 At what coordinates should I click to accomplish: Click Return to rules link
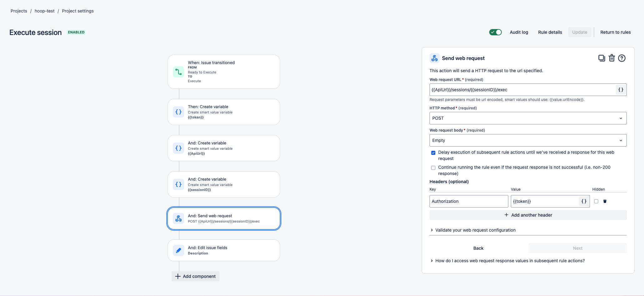615,32
